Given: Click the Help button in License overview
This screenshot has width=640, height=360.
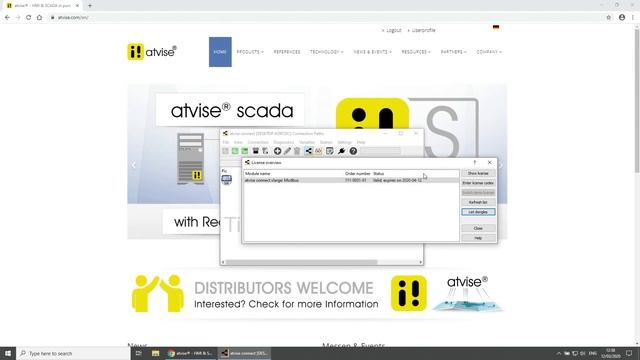Looking at the screenshot, I should 478,238.
